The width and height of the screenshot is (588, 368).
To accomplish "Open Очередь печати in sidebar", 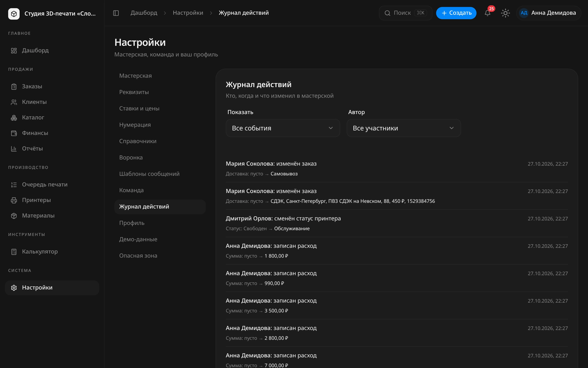I will [52, 184].
